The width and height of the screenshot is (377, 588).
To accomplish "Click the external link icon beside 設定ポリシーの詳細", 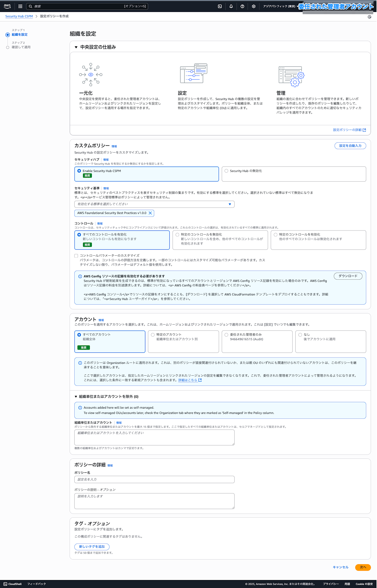I will pyautogui.click(x=364, y=130).
